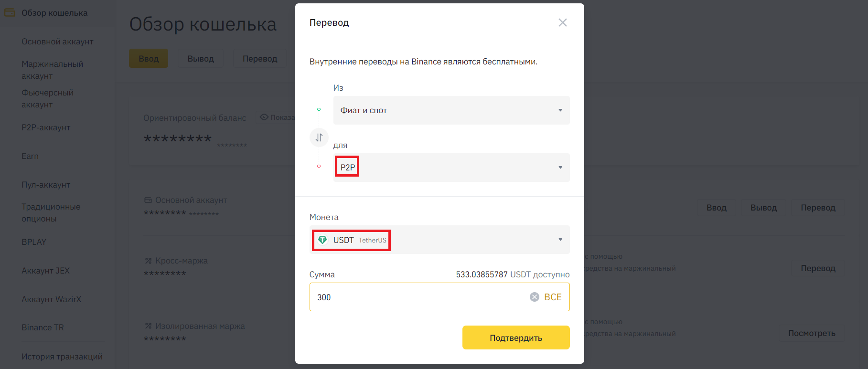Viewport: 868px width, 369px height.
Task: Select Фьючерсный аккаунт in sidebar
Action: [47, 98]
